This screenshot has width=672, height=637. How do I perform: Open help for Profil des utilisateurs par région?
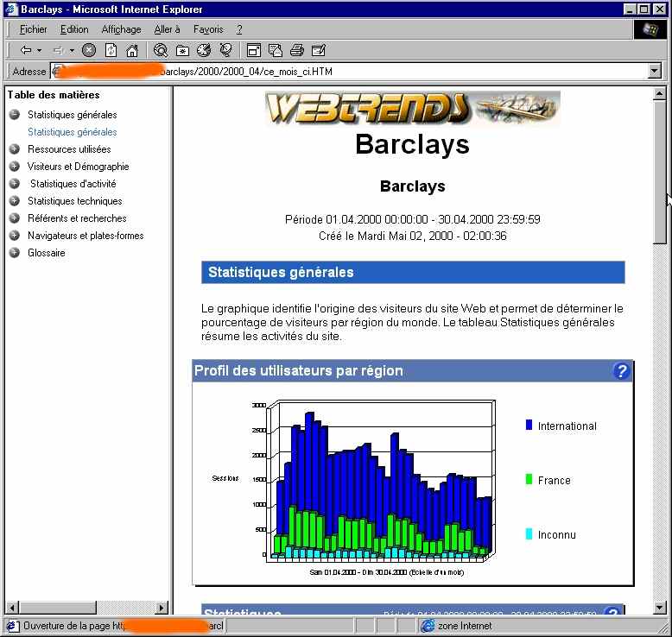coord(621,371)
